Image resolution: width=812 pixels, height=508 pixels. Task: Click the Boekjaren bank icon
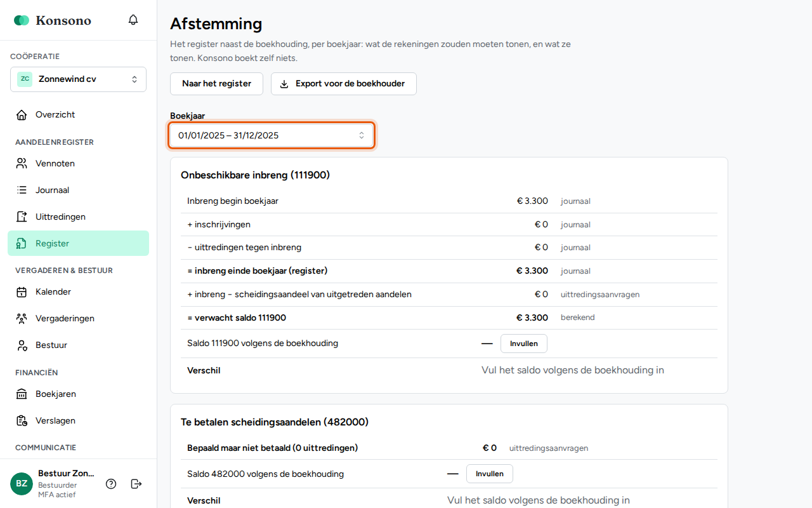(x=22, y=394)
